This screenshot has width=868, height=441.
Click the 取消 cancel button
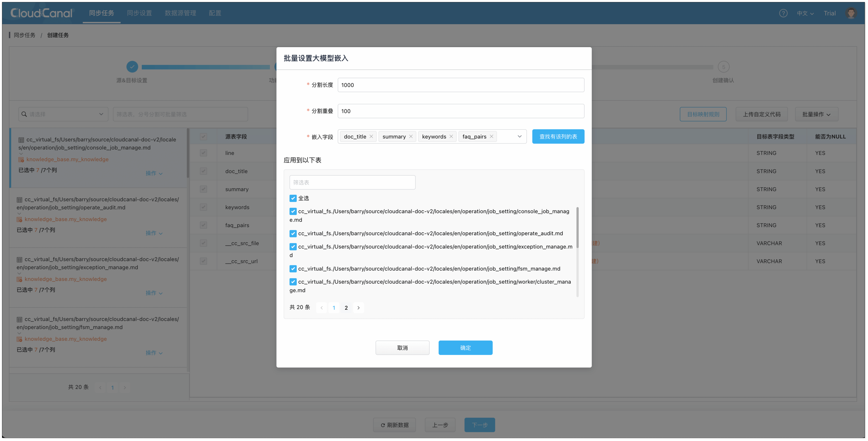(402, 348)
